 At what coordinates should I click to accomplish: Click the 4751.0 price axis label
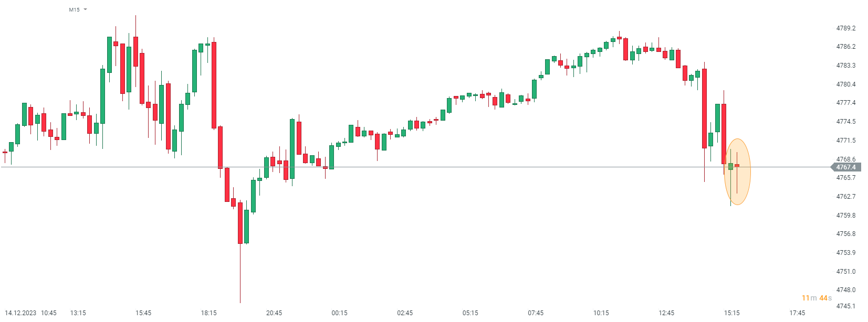845,272
